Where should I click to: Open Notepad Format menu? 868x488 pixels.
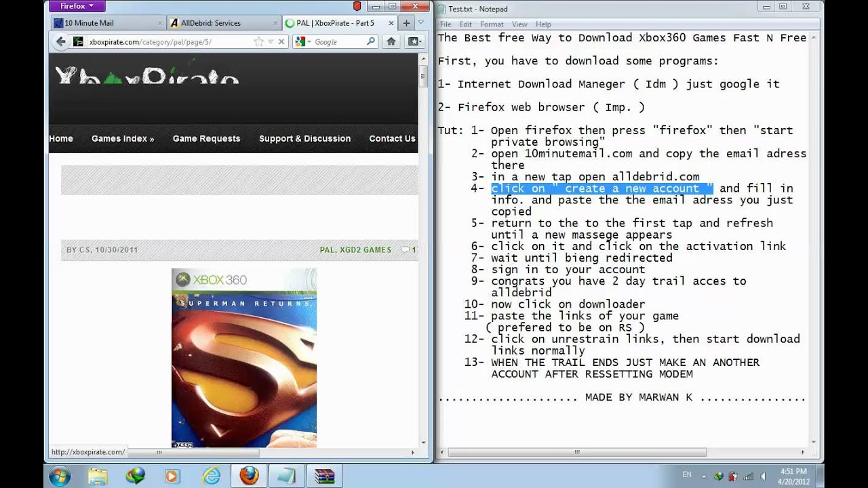(492, 24)
